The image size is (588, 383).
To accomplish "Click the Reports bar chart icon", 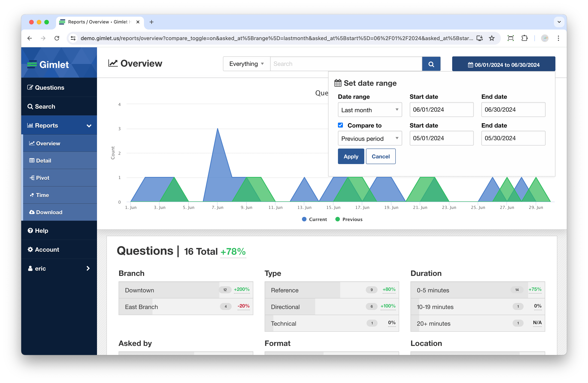I will 30,125.
